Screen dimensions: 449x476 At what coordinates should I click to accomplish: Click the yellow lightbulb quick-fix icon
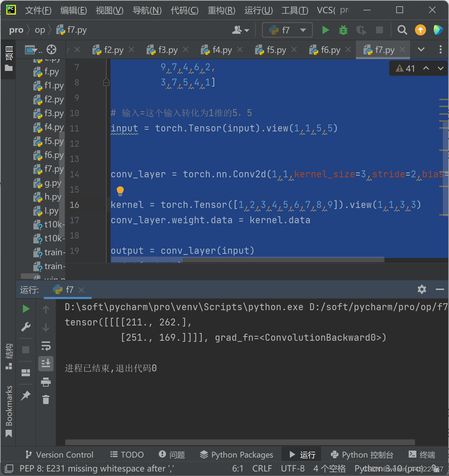pyautogui.click(x=120, y=191)
